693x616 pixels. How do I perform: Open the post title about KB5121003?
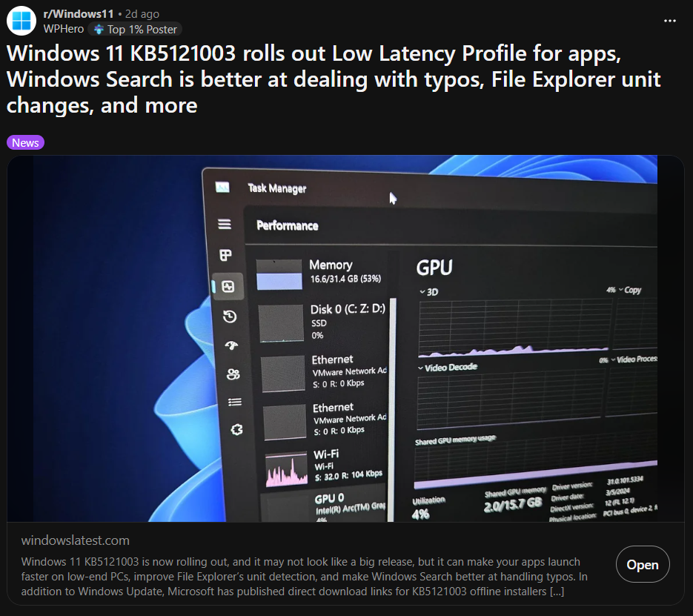[x=334, y=79]
